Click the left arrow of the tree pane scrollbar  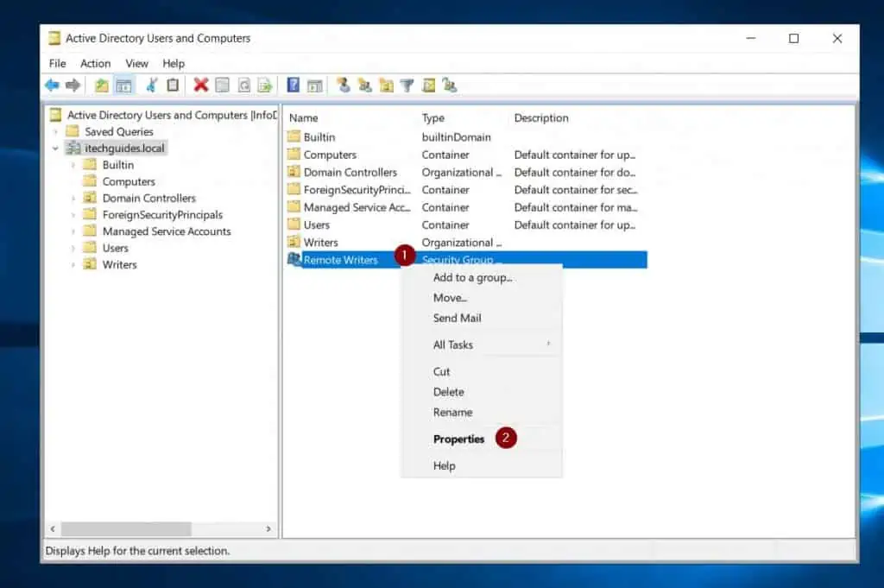pos(53,528)
